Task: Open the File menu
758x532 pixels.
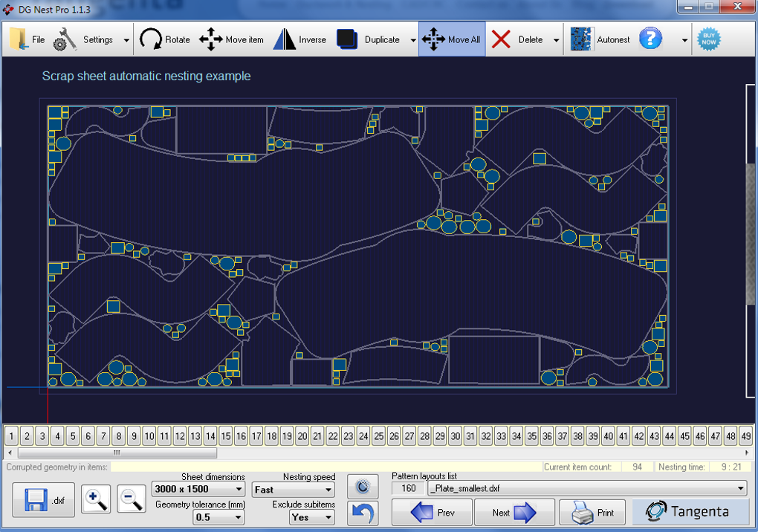Action: pos(27,39)
